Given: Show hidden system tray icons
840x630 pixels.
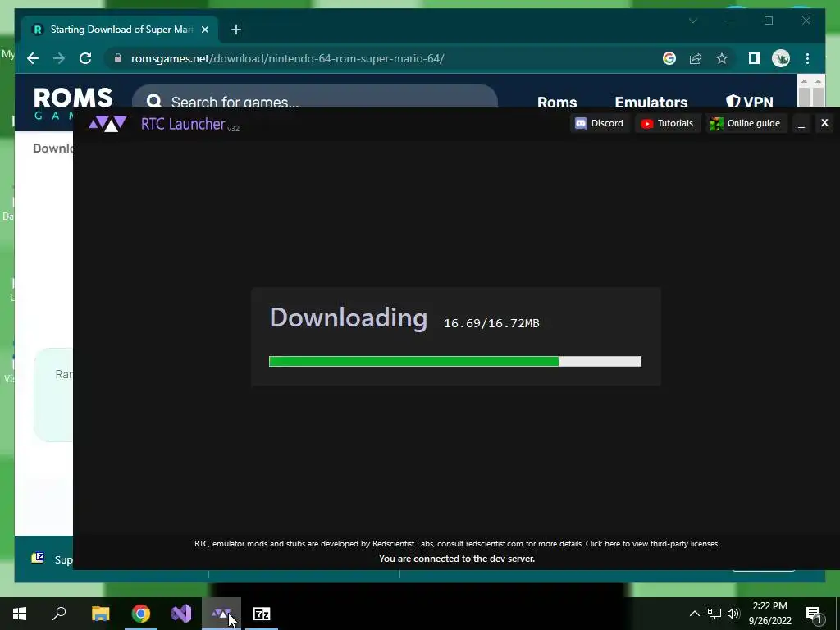Looking at the screenshot, I should (694, 614).
